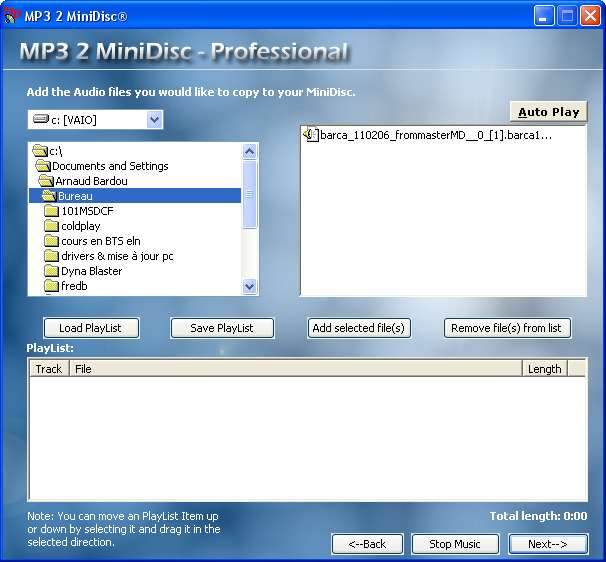606x562 pixels.
Task: Proceed with the Next--> button
Action: [x=548, y=544]
